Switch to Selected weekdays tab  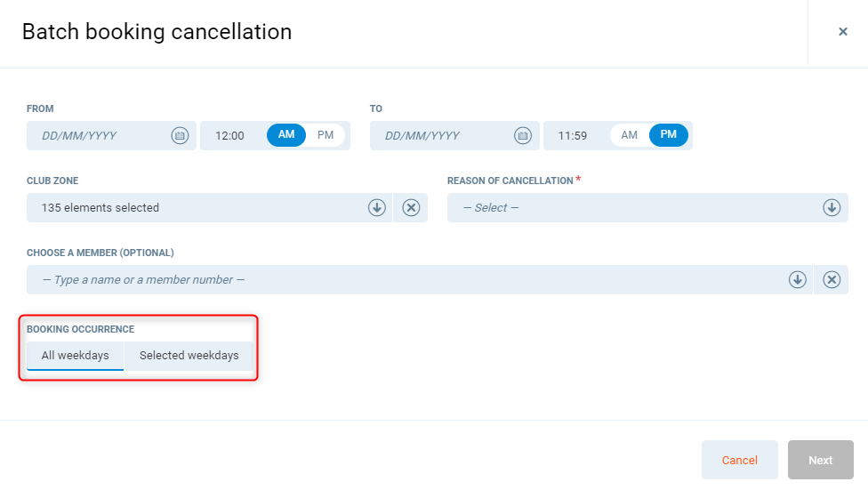coord(189,356)
